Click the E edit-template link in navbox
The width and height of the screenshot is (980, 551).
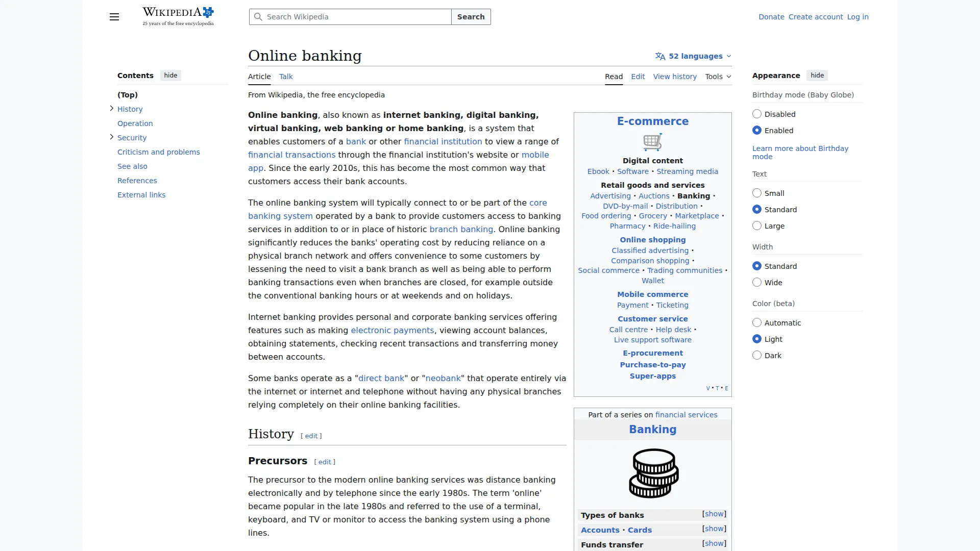[726, 388]
